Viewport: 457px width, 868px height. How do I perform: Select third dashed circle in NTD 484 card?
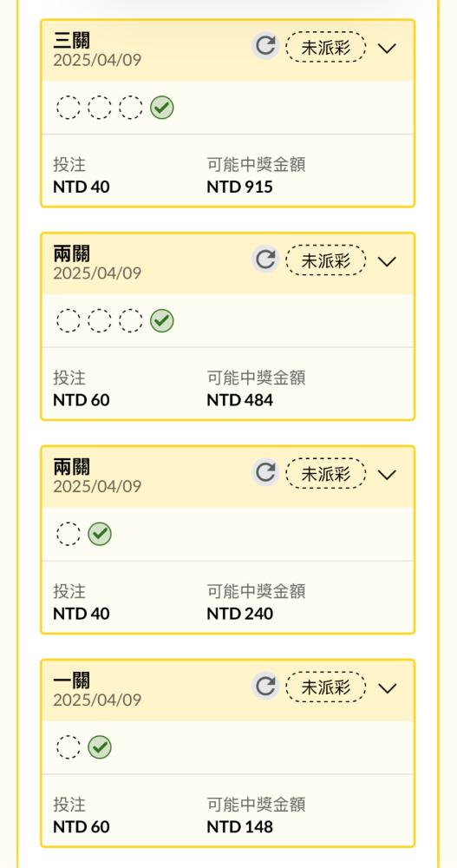[131, 320]
